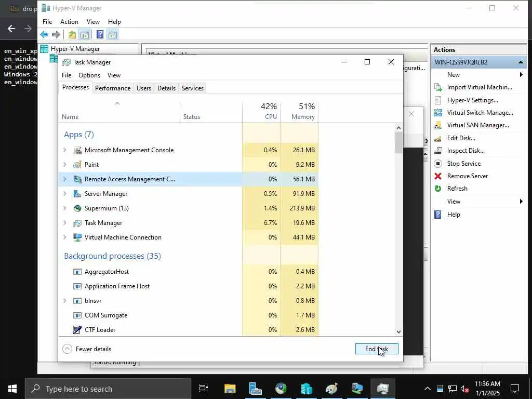Image resolution: width=532 pixels, height=399 pixels.
Task: Click the taskbar search box
Action: click(x=108, y=389)
